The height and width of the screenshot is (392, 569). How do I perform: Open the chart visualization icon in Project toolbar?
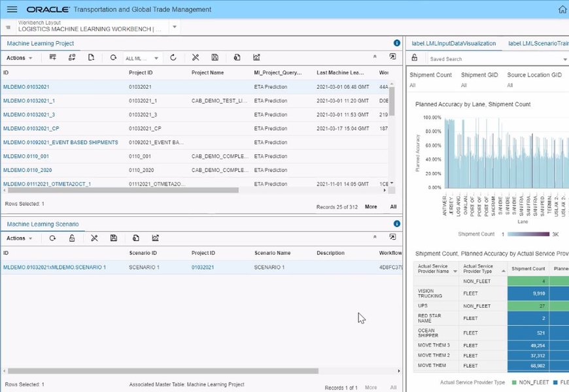point(256,57)
